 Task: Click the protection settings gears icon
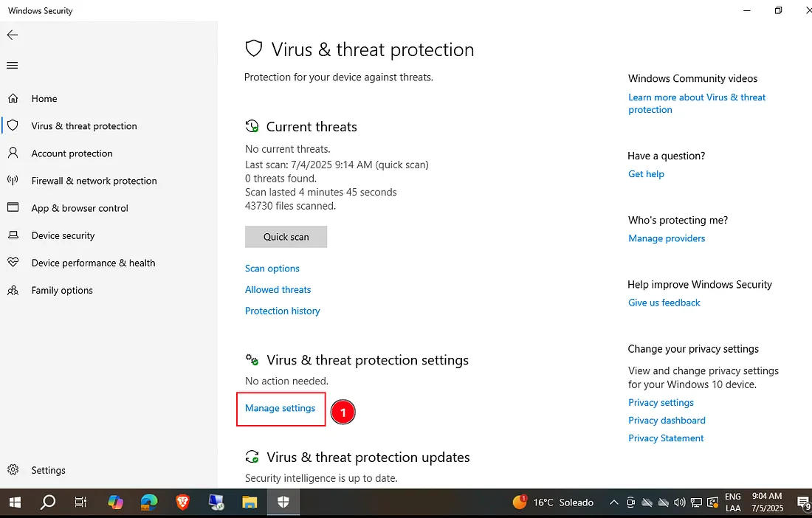(x=252, y=359)
